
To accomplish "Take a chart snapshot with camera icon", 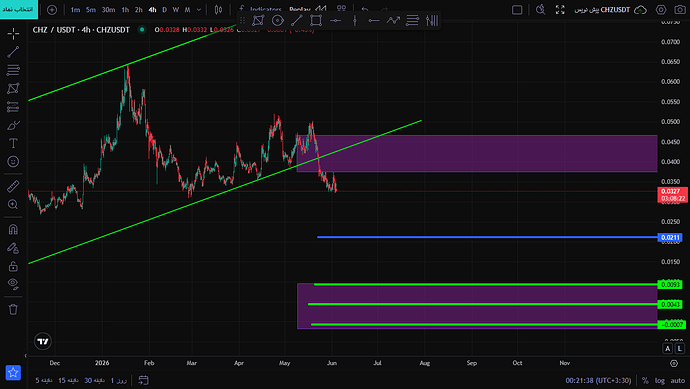I will 680,9.
